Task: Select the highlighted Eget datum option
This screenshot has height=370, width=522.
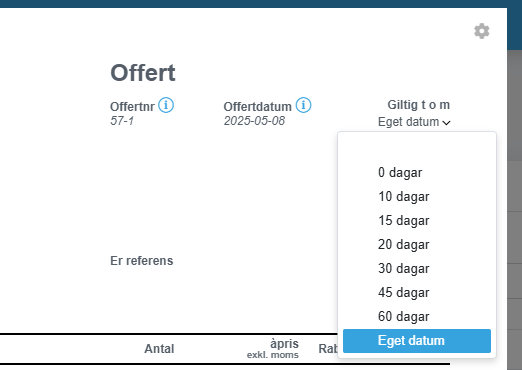Action: coord(417,341)
